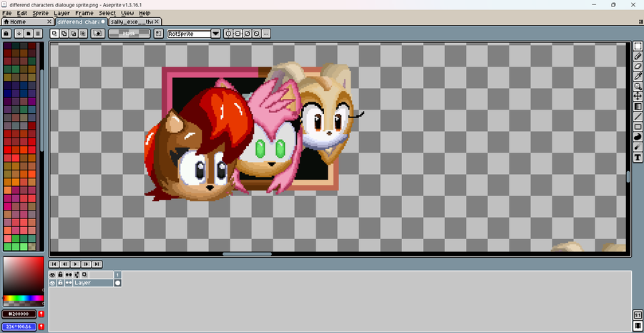The image size is (644, 333).
Task: Select the Pencil tool
Action: coord(638,56)
